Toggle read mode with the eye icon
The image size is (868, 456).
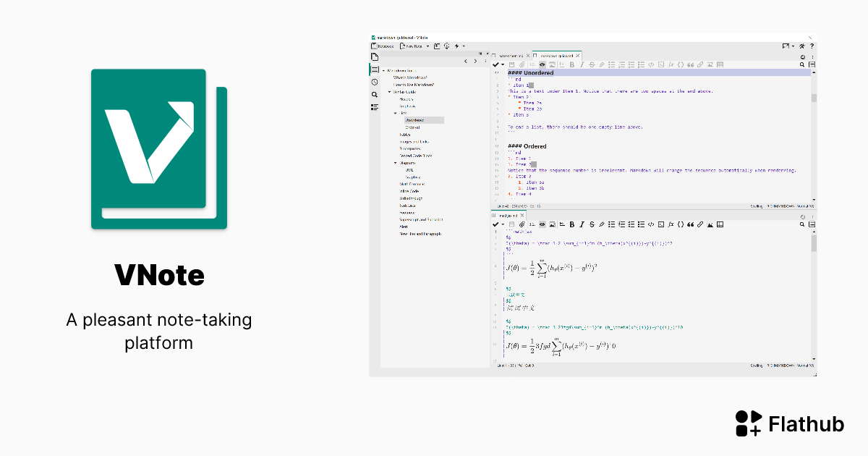542,64
